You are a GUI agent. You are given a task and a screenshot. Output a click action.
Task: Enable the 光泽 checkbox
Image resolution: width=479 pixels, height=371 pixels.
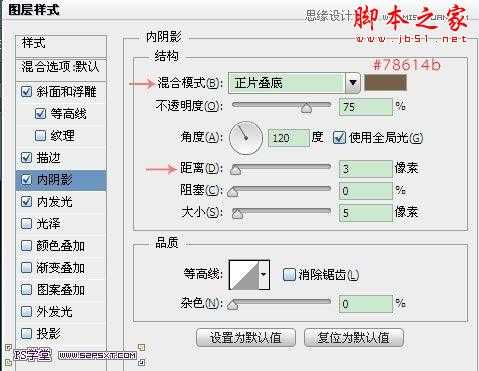click(27, 223)
